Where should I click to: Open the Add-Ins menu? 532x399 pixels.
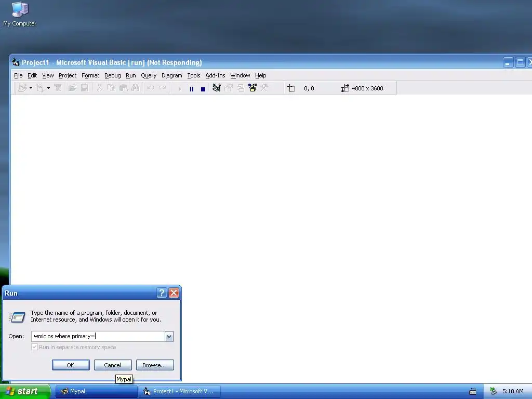coord(215,75)
